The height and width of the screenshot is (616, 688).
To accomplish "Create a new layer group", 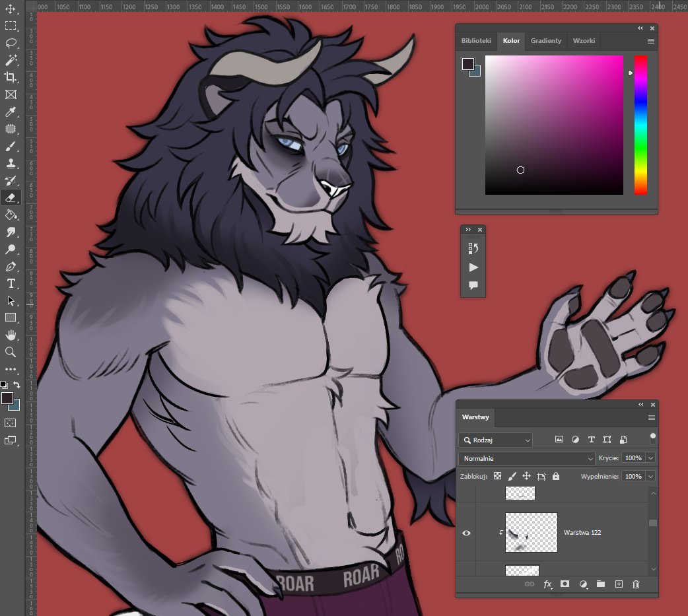I will [601, 584].
